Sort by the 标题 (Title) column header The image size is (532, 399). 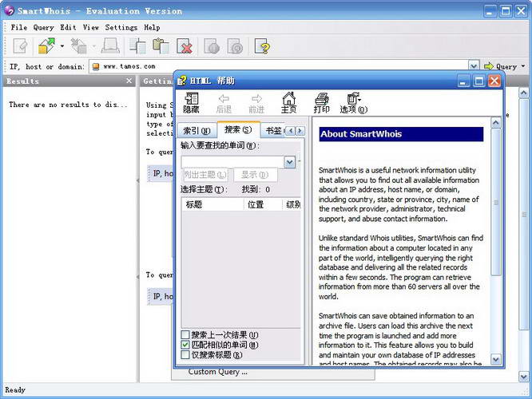coord(212,204)
